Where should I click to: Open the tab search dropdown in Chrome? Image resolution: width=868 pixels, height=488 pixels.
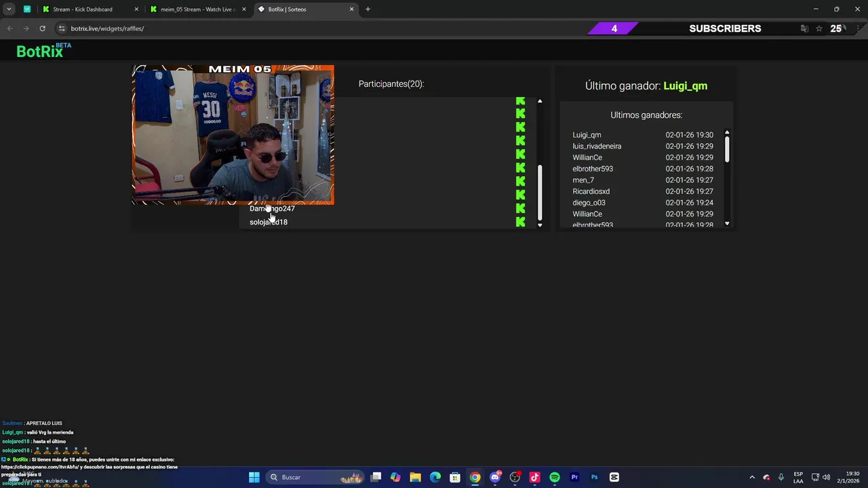9,9
